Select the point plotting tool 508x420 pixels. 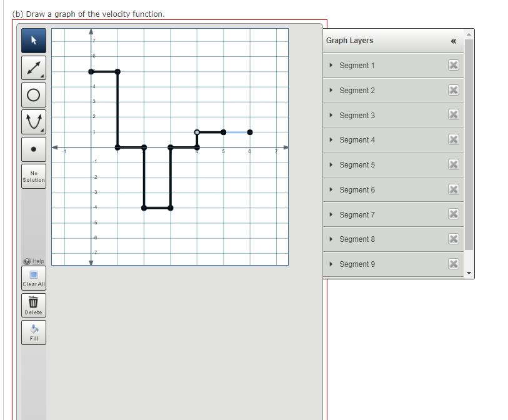33,149
